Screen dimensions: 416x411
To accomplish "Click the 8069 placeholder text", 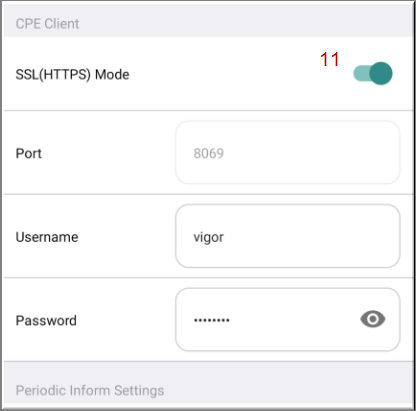I will tap(209, 153).
